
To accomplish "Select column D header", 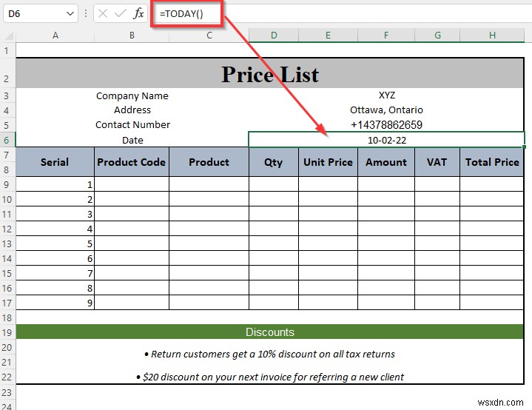I will click(274, 36).
